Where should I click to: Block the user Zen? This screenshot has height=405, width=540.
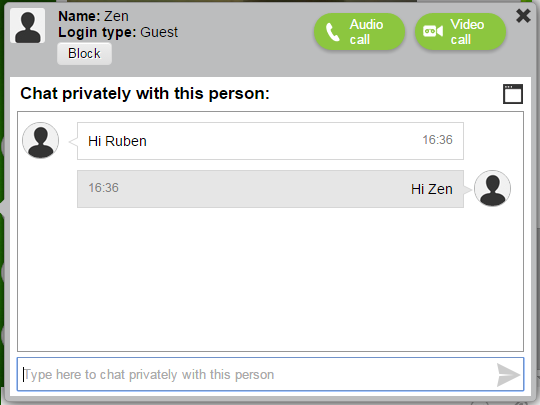click(x=84, y=54)
